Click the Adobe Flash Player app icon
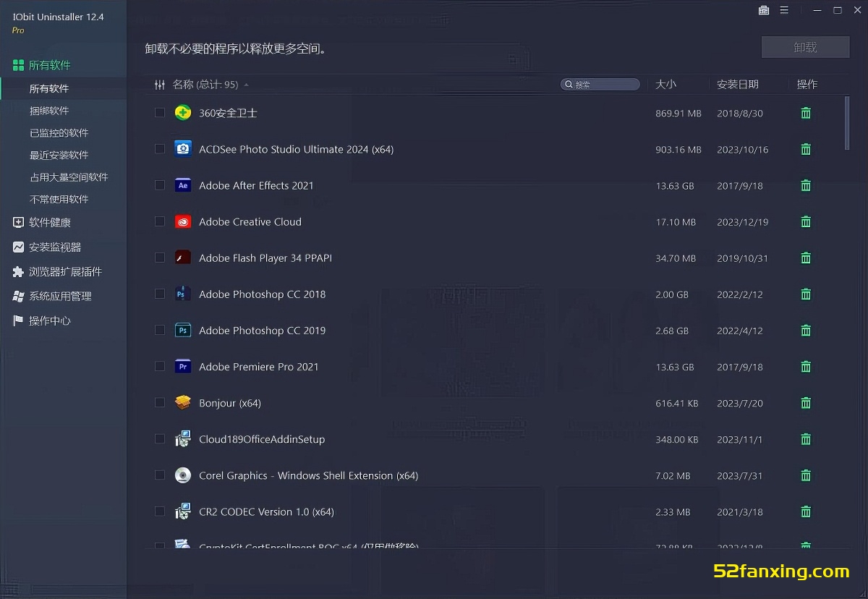This screenshot has height=599, width=868. point(183,258)
